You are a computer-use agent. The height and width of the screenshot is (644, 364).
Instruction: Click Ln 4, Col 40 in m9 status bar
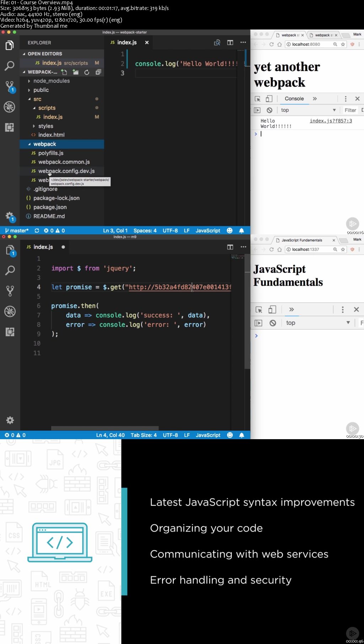click(110, 435)
